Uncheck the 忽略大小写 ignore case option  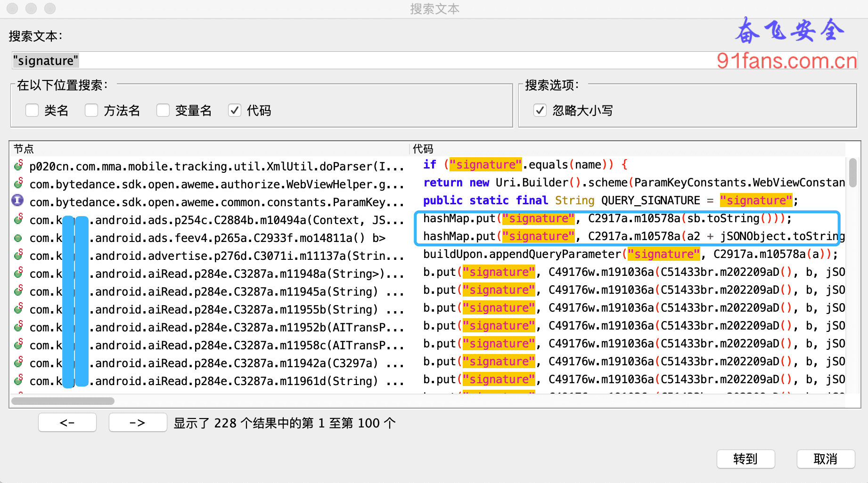540,110
